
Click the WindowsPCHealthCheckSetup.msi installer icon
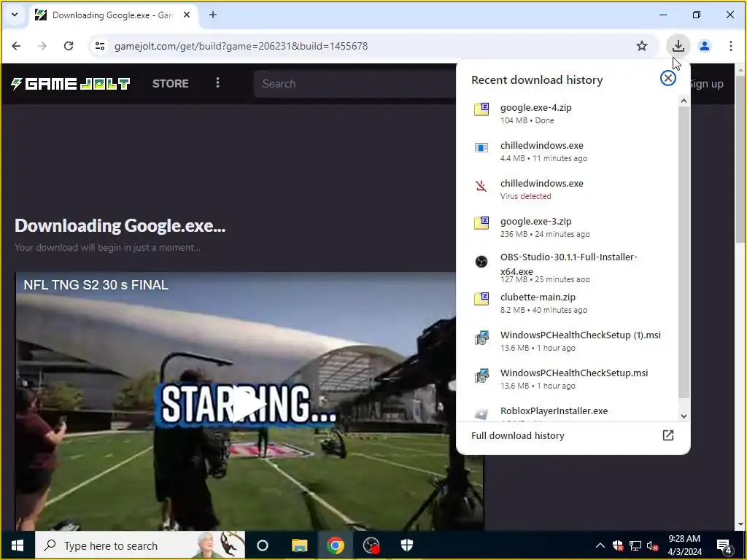pyautogui.click(x=481, y=376)
